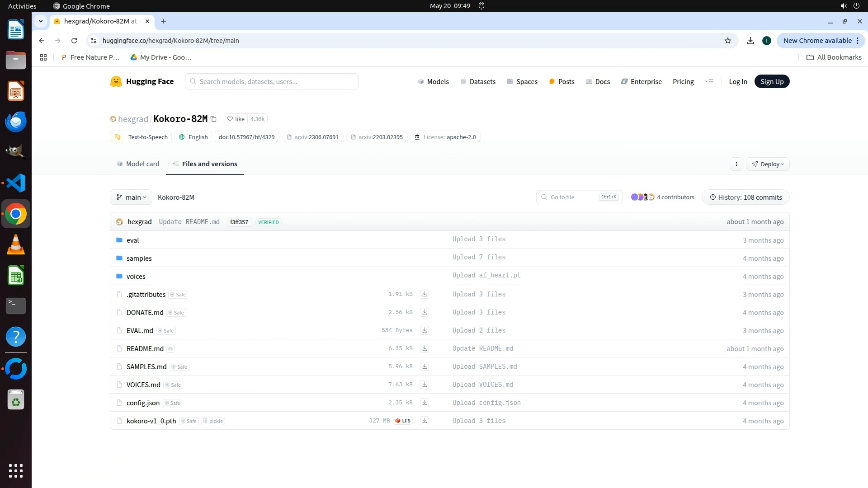The width and height of the screenshot is (868, 488).
Task: Bookmark this page with star icon
Action: [x=727, y=41]
